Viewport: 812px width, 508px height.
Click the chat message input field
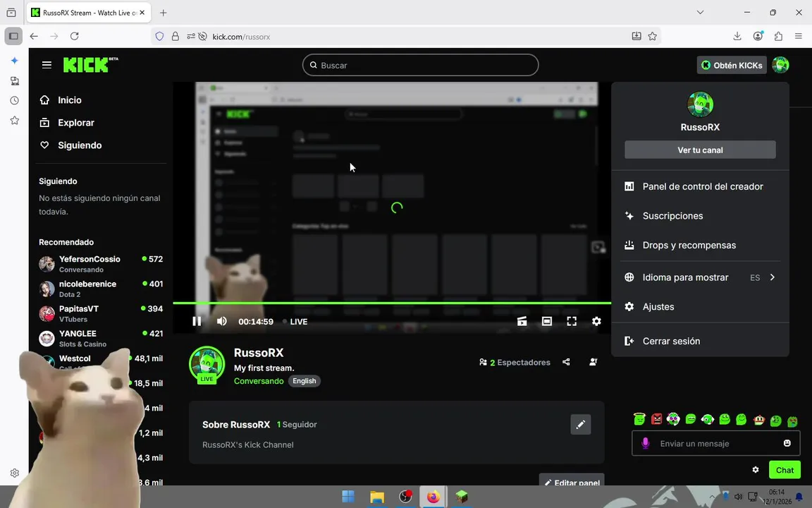[x=715, y=444]
